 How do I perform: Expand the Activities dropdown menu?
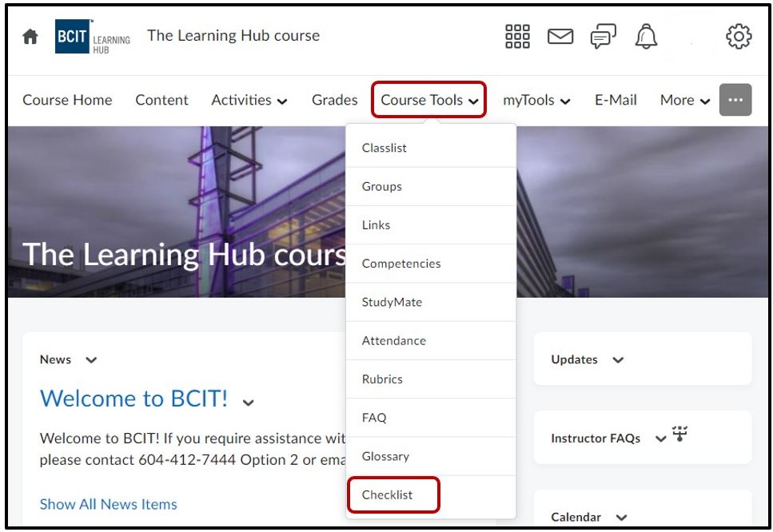(x=249, y=100)
